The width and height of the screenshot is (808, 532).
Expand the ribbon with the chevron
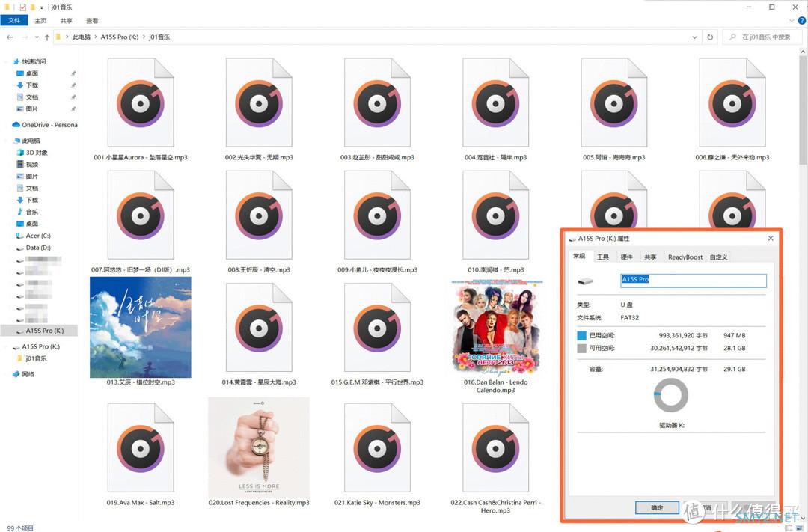pyautogui.click(x=792, y=21)
